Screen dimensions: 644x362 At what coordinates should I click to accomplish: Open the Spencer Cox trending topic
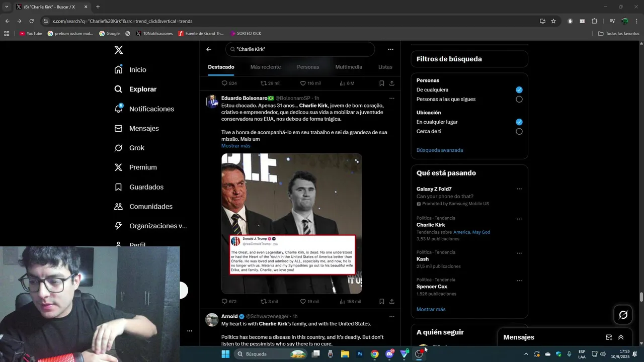432,287
